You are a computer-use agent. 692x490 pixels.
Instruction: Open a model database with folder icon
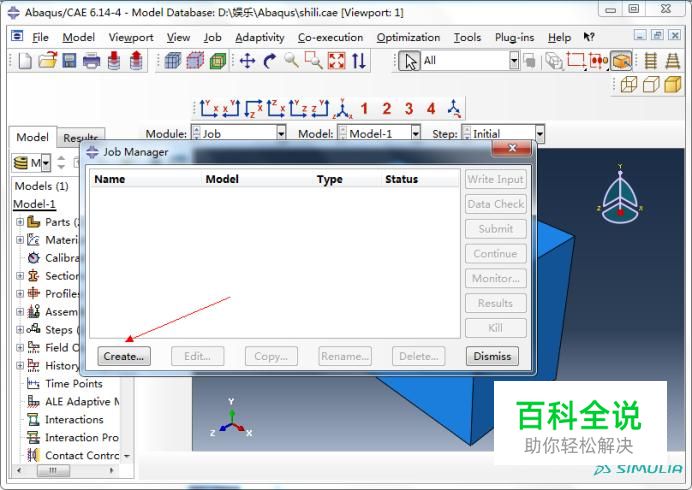point(47,60)
